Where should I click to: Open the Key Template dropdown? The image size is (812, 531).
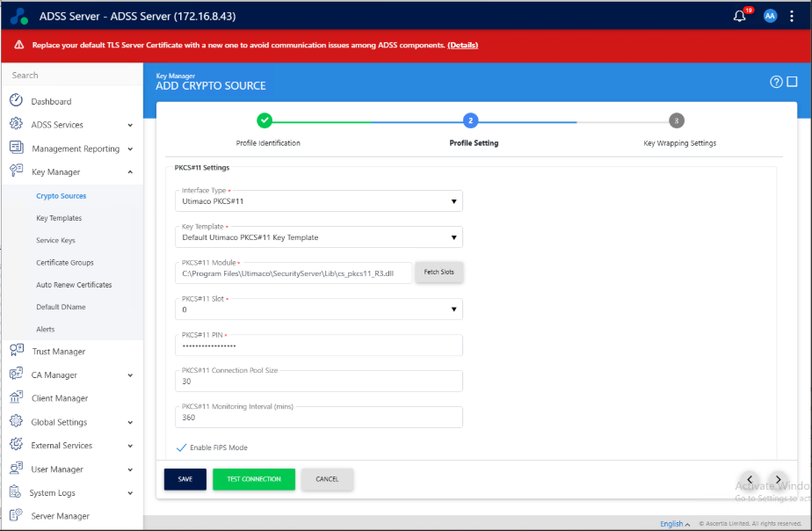point(318,237)
